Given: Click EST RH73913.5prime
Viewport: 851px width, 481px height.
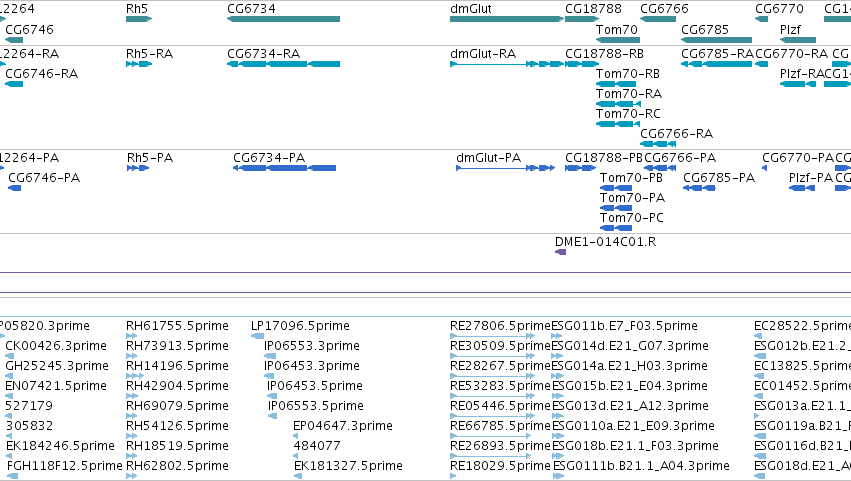Looking at the screenshot, I should 131,356.
